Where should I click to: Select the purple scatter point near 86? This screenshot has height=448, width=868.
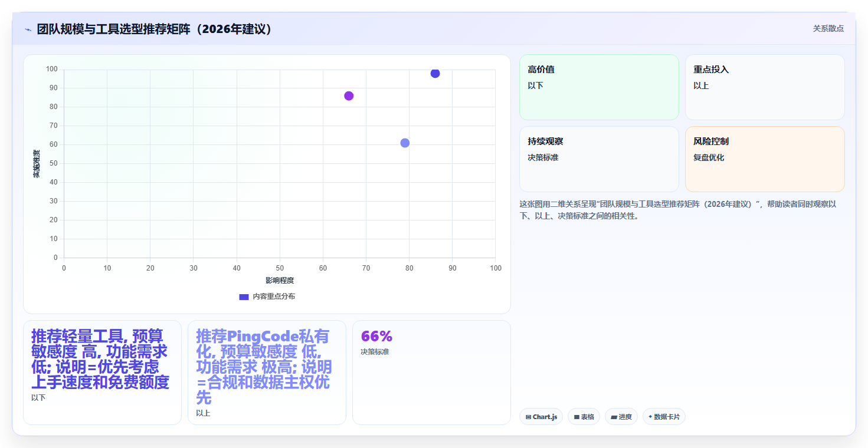click(349, 96)
